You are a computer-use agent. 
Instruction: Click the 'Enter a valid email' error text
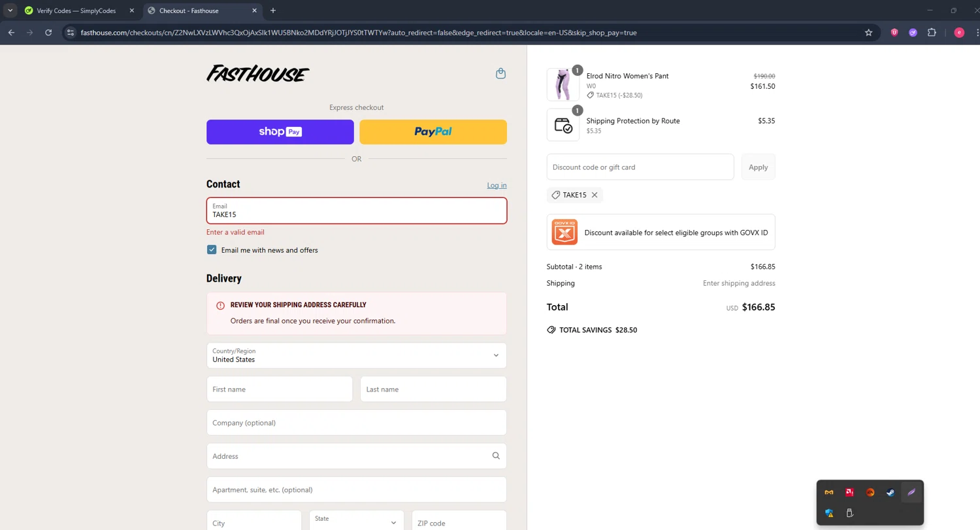click(235, 232)
